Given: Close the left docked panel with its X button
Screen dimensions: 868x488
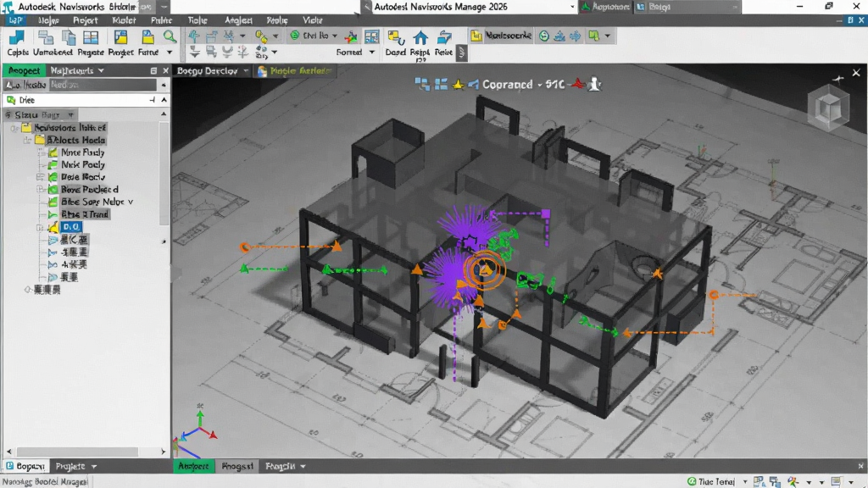Looking at the screenshot, I should 165,71.
